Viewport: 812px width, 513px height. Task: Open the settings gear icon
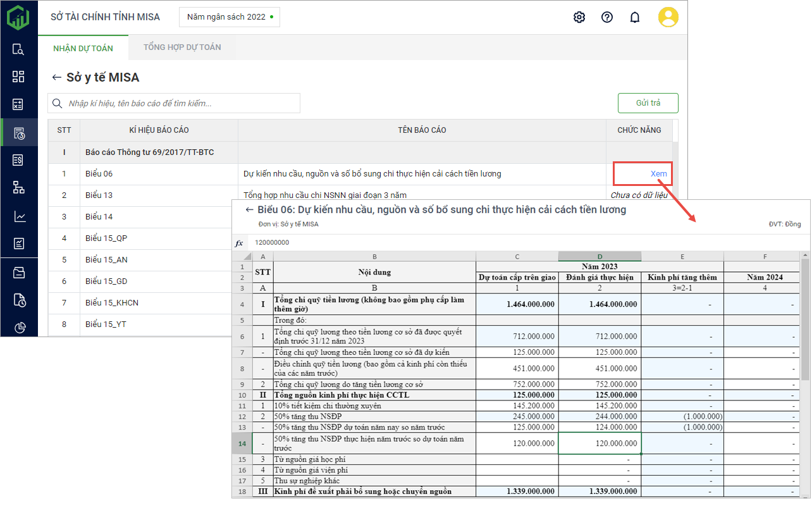pyautogui.click(x=579, y=17)
